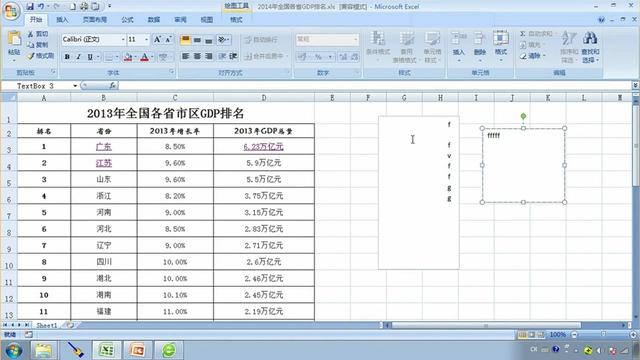
Task: Switch to the 视图 ribbon tab
Action: (x=207, y=20)
